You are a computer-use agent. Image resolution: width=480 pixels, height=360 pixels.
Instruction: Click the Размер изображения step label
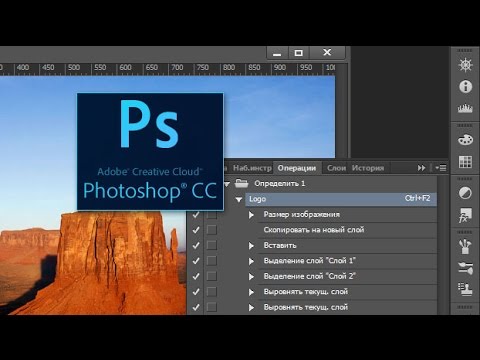[302, 214]
